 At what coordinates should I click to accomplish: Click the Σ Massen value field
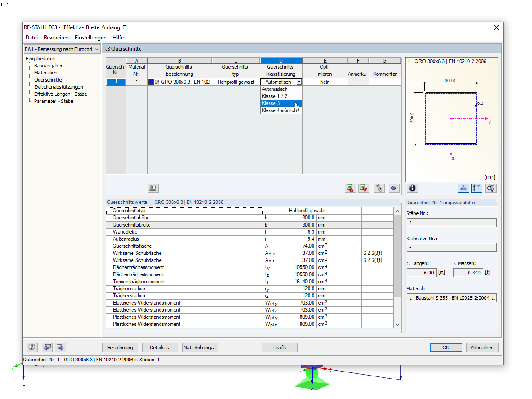coord(468,273)
